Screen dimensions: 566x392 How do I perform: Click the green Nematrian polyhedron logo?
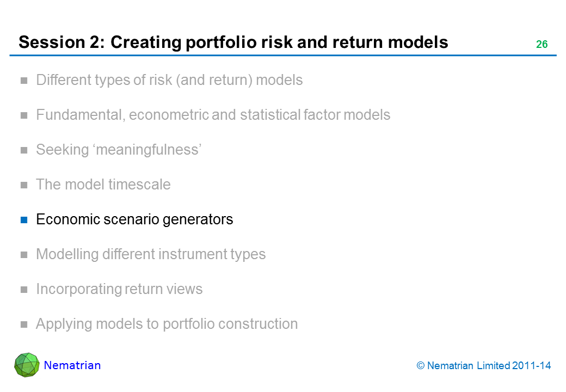27,365
